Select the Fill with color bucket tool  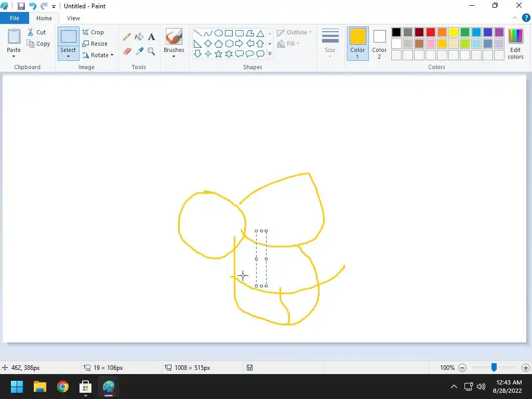[139, 37]
